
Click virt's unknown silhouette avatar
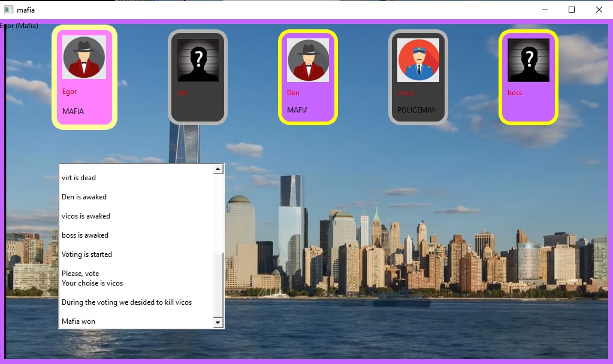coord(198,60)
